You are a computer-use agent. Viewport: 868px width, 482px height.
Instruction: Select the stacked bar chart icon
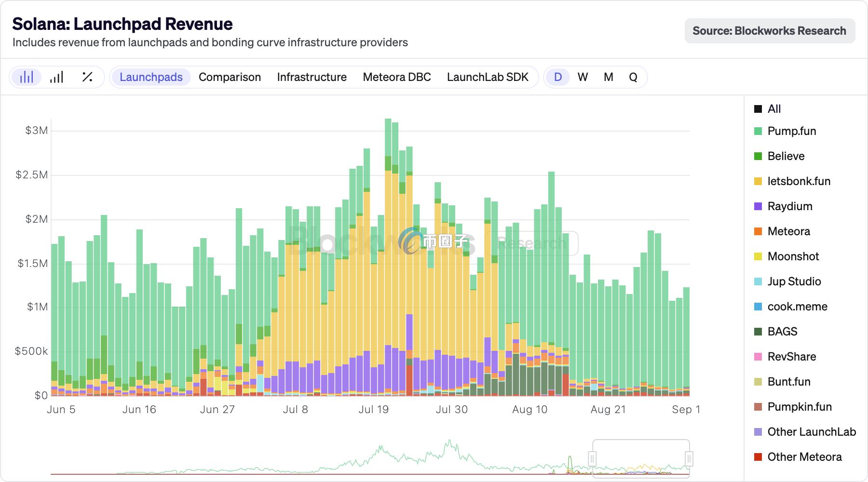tap(27, 77)
